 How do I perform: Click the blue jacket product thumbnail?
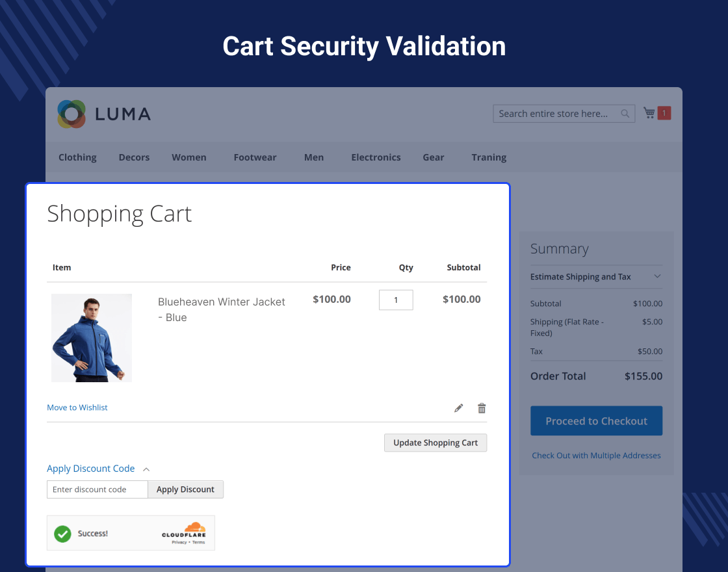tap(92, 338)
